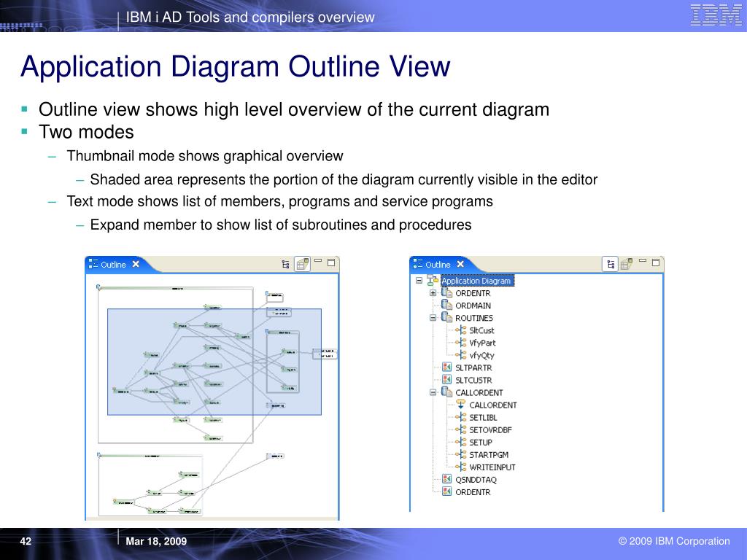747x560 pixels.
Task: Close the Outline tab containing the tree list
Action: 460,264
